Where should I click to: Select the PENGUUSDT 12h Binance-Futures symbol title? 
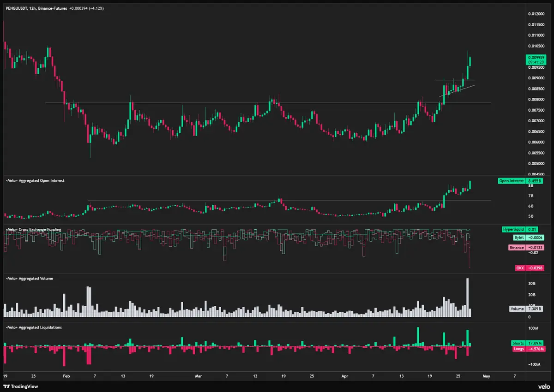point(36,7)
